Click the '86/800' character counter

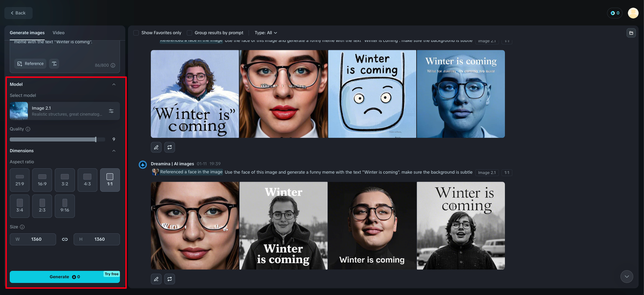[x=102, y=65]
